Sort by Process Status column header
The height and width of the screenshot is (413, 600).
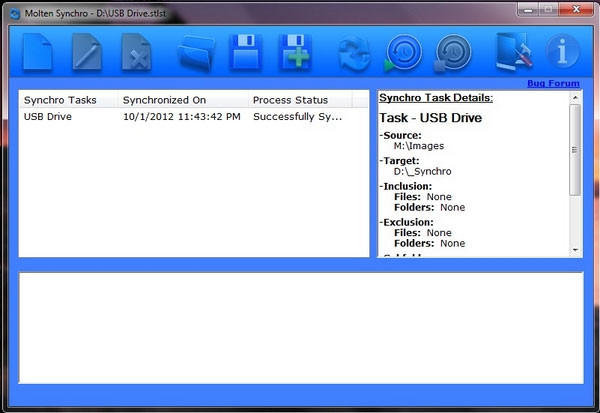tap(300, 100)
